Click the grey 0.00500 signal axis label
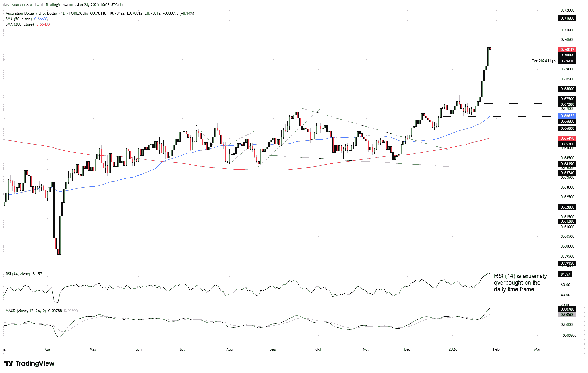This screenshot has width=588, height=373. (567, 315)
